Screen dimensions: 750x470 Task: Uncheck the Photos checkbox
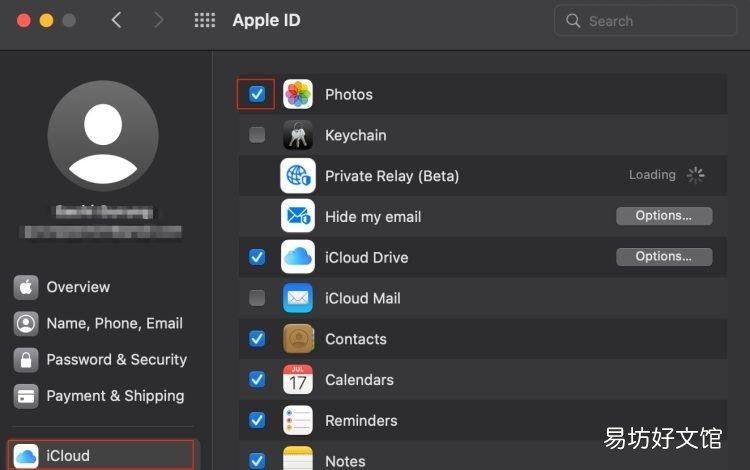(257, 94)
